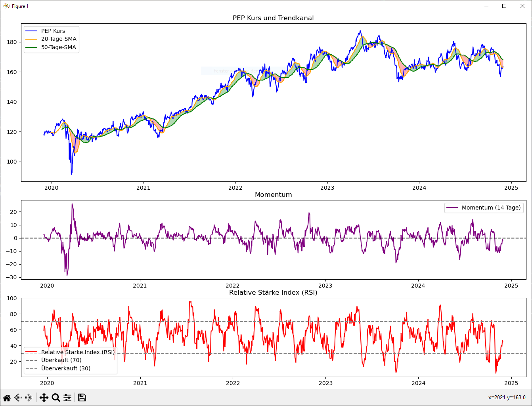Viewport: 532px width, 406px height.
Task: Click the 20-Tage-SMA legend entry
Action: (59, 39)
